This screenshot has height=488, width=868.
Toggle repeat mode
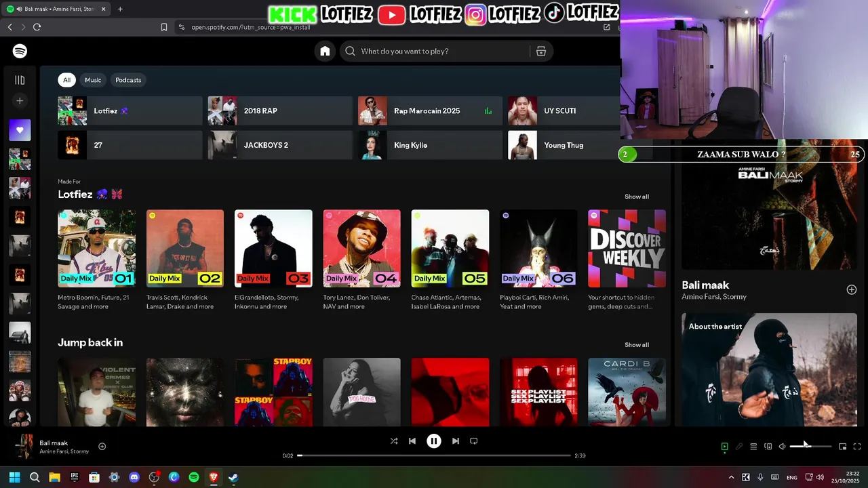[x=474, y=441]
